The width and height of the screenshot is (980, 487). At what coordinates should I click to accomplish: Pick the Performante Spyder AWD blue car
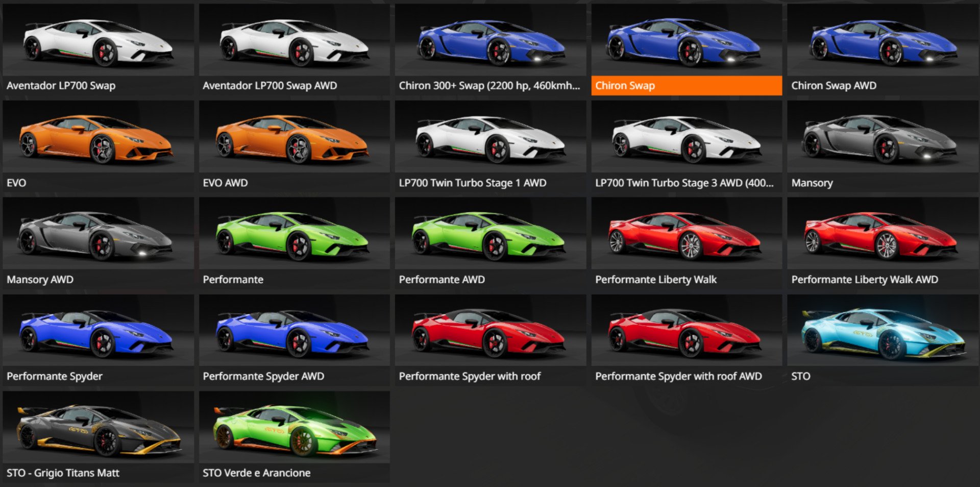click(x=294, y=330)
